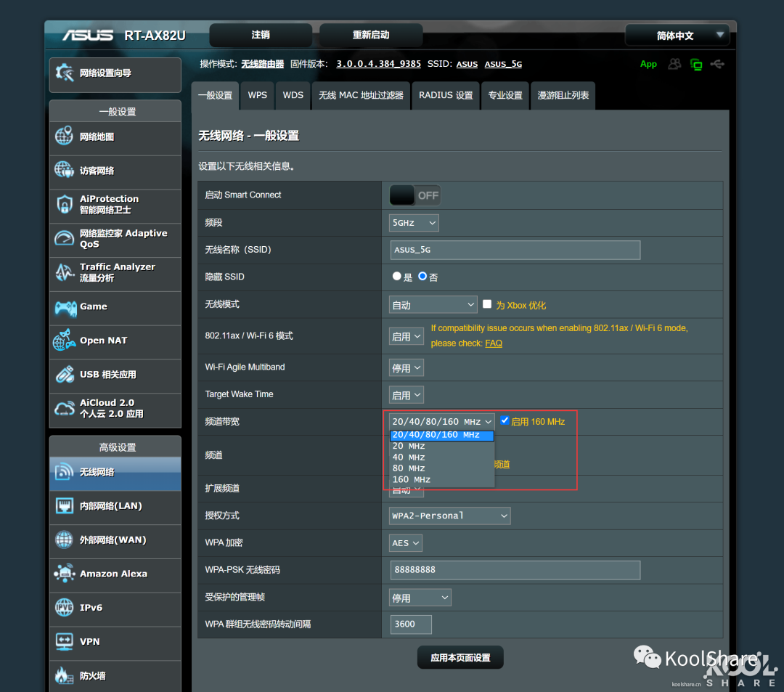The height and width of the screenshot is (692, 784).
Task: Click the Game controller icon
Action: pos(65,307)
